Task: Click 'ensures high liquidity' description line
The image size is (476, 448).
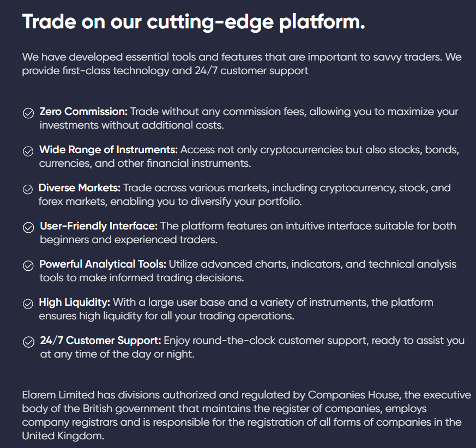Action: (x=166, y=316)
